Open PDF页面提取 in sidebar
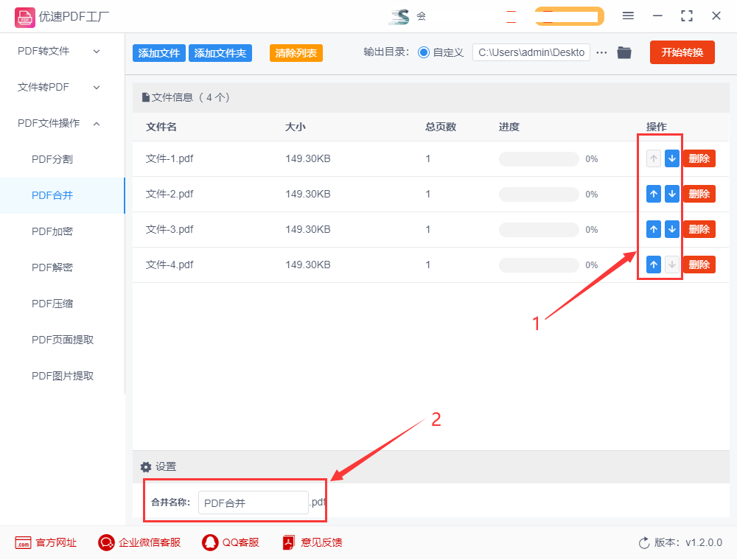 63,340
